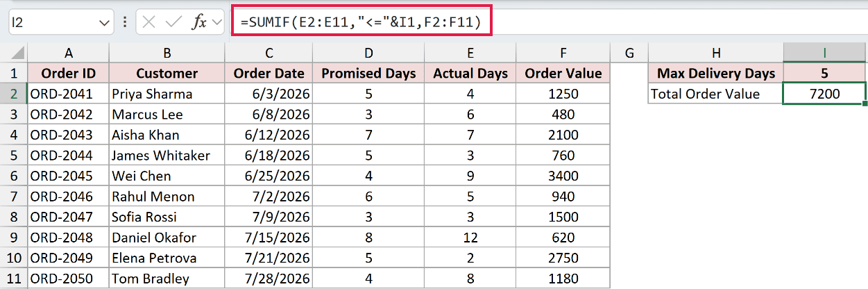Click customer Rahul Menon
Image resolution: width=868 pixels, height=289 pixels.
167,197
